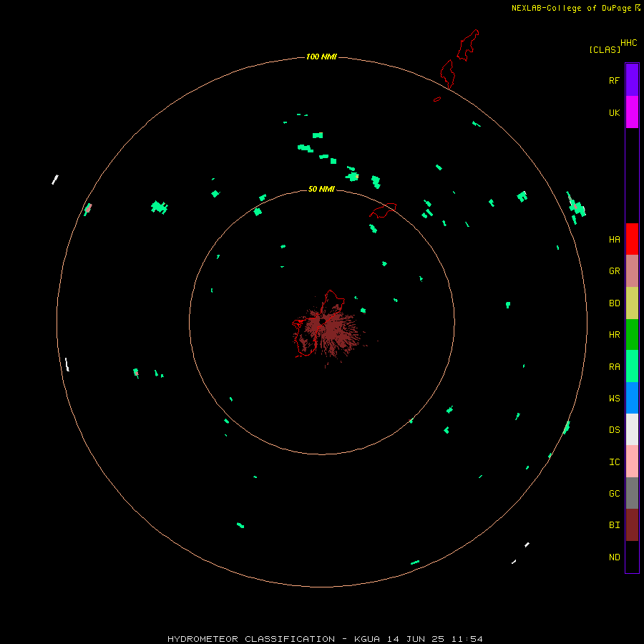Click the HHC product label
644x644 pixels.
pos(628,43)
